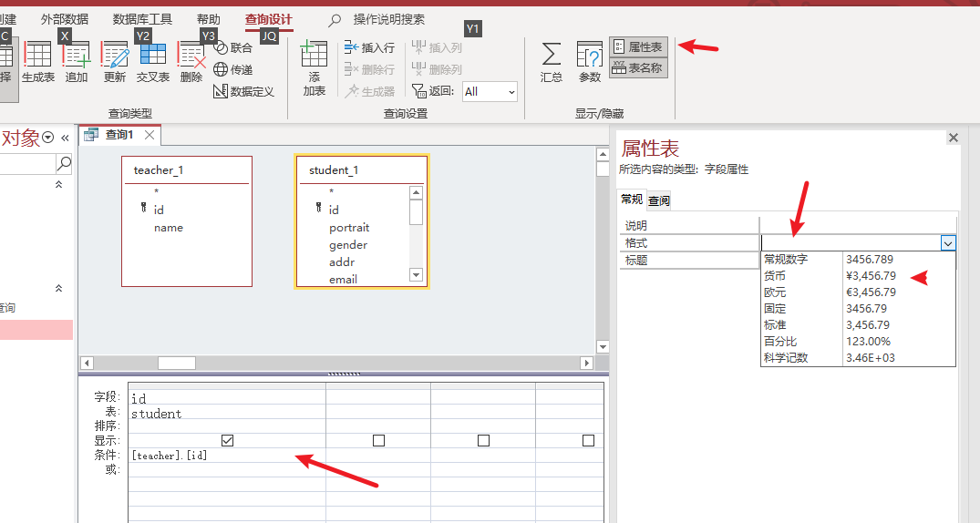Click the student 表 cell in grid
The image size is (980, 523).
227,413
